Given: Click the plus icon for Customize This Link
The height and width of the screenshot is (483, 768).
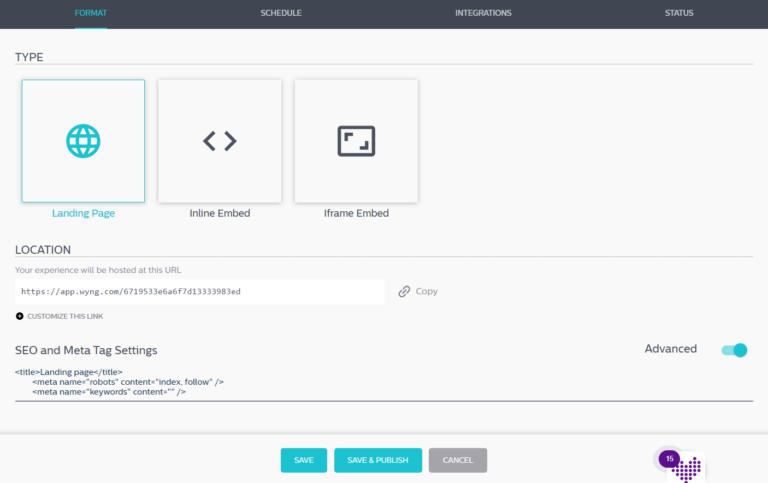Looking at the screenshot, I should tap(20, 316).
